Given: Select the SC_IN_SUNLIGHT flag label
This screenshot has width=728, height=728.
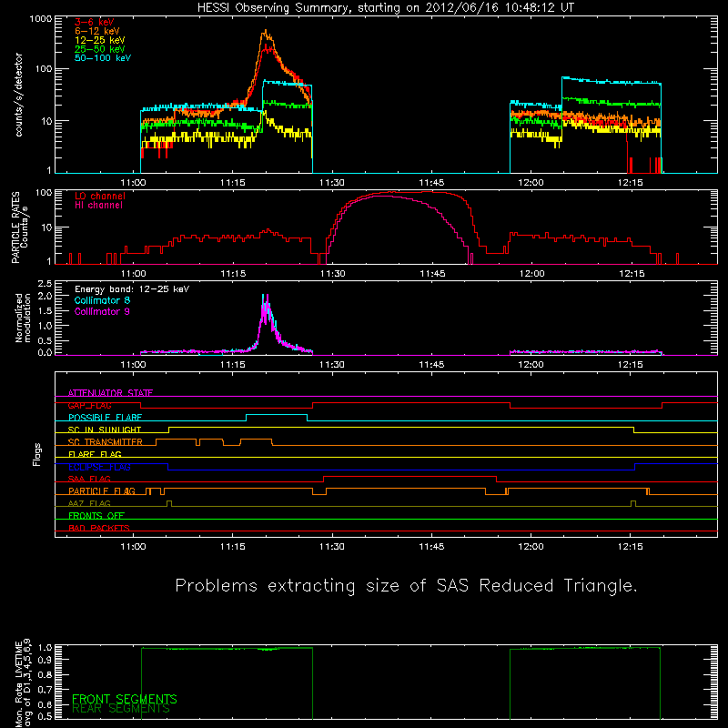Looking at the screenshot, I should coord(105,430).
